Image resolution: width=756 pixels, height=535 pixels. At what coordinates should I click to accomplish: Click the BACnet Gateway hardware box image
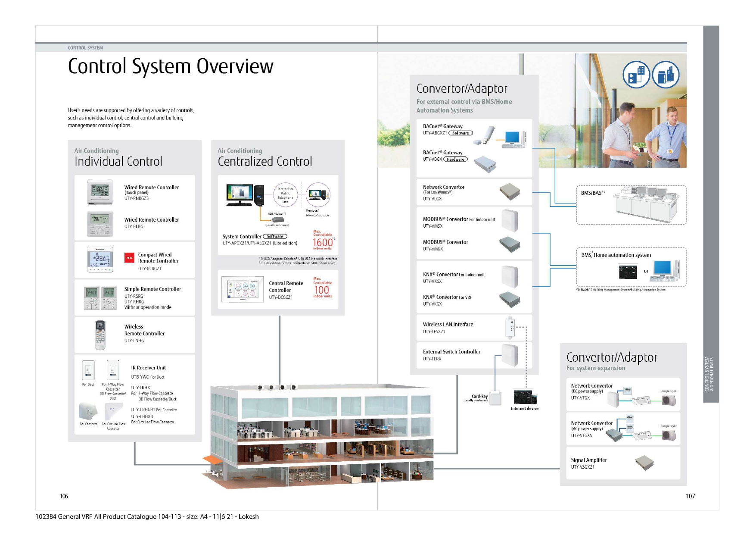[x=485, y=164]
